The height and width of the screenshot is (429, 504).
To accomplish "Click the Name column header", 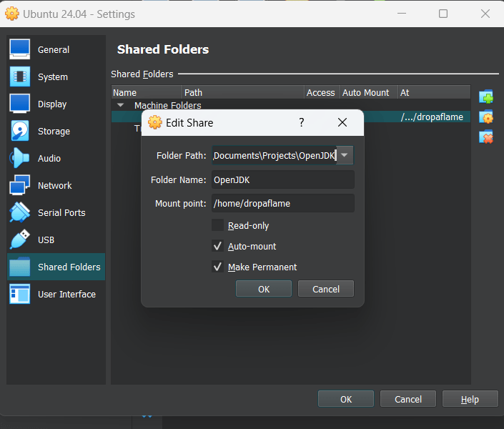I will click(x=147, y=93).
